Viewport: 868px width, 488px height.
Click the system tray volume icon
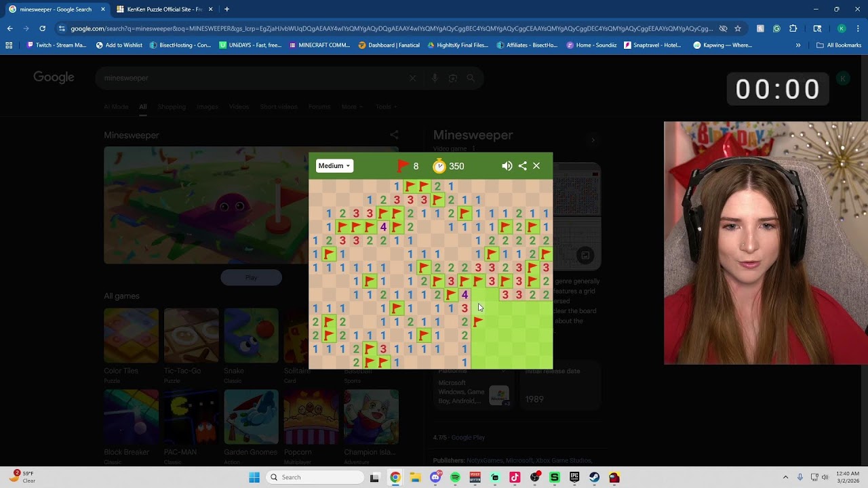click(x=825, y=477)
